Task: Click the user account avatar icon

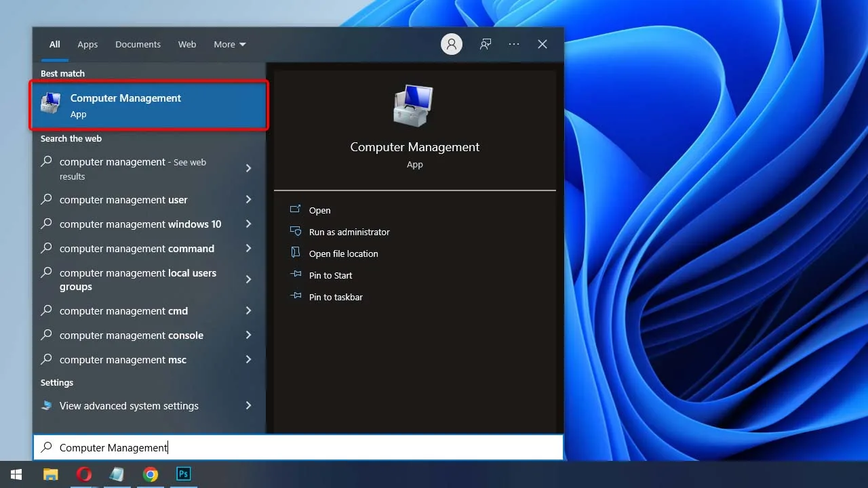Action: (452, 44)
